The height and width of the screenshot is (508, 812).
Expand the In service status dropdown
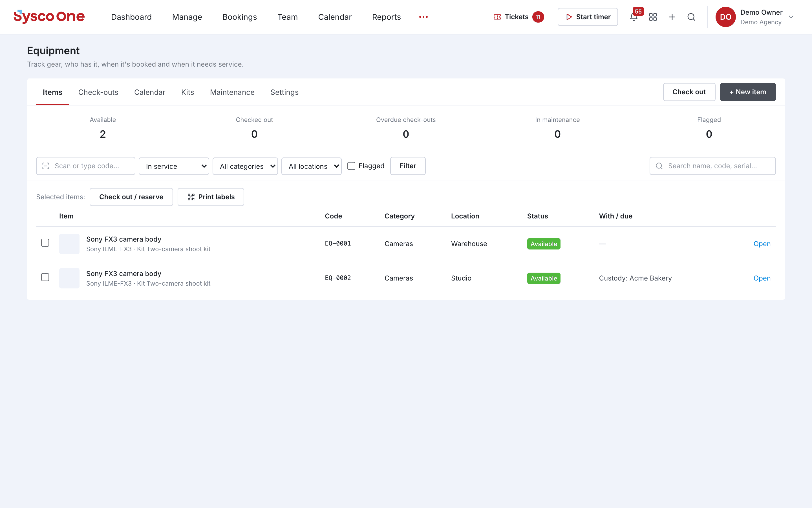pos(174,166)
